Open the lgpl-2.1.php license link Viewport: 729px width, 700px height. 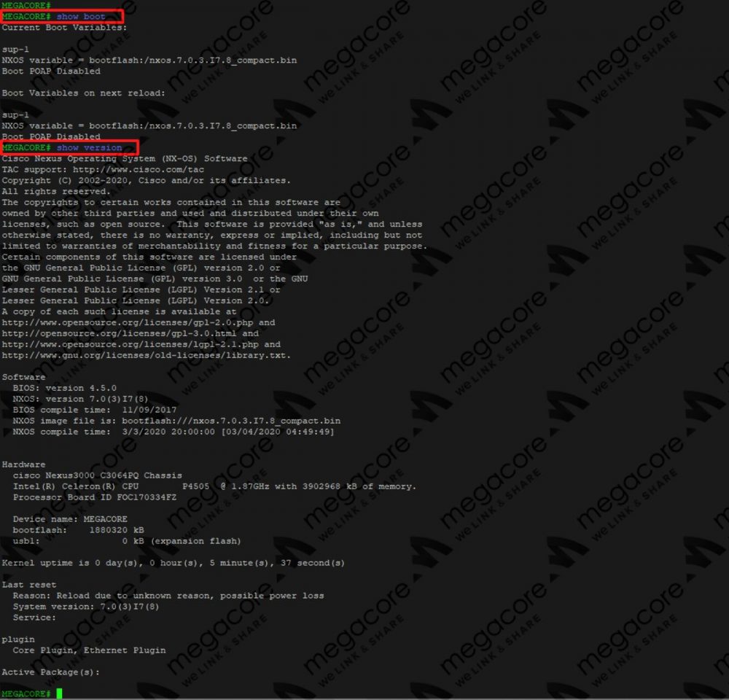coord(132,344)
